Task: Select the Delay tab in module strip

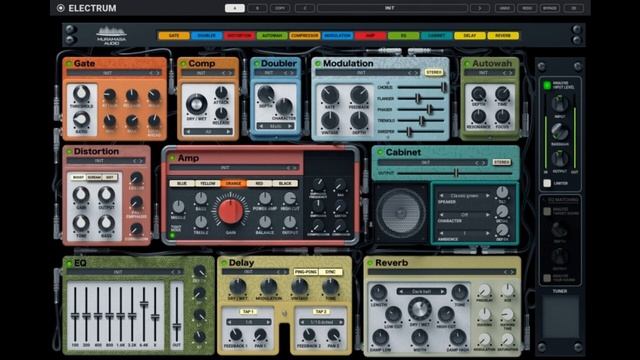Action: pos(470,36)
